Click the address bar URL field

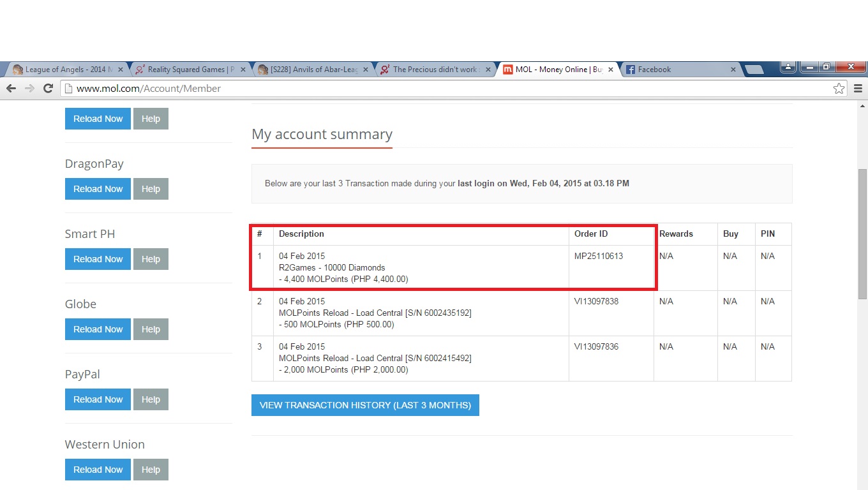(x=447, y=89)
